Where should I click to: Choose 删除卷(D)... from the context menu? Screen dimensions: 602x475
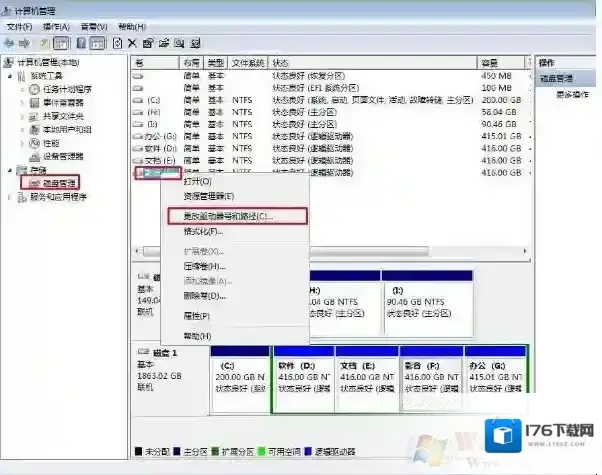pos(205,296)
